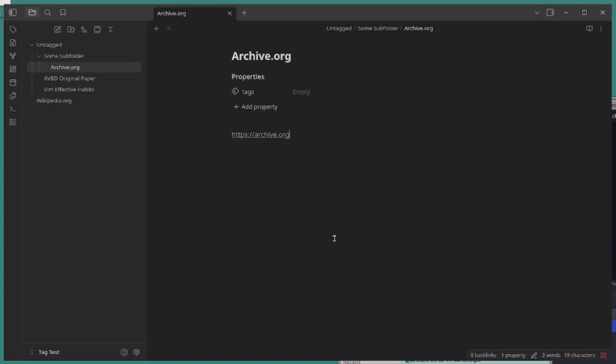This screenshot has height=364, width=616.
Task: Click the Empty tags value field
Action: click(x=301, y=92)
